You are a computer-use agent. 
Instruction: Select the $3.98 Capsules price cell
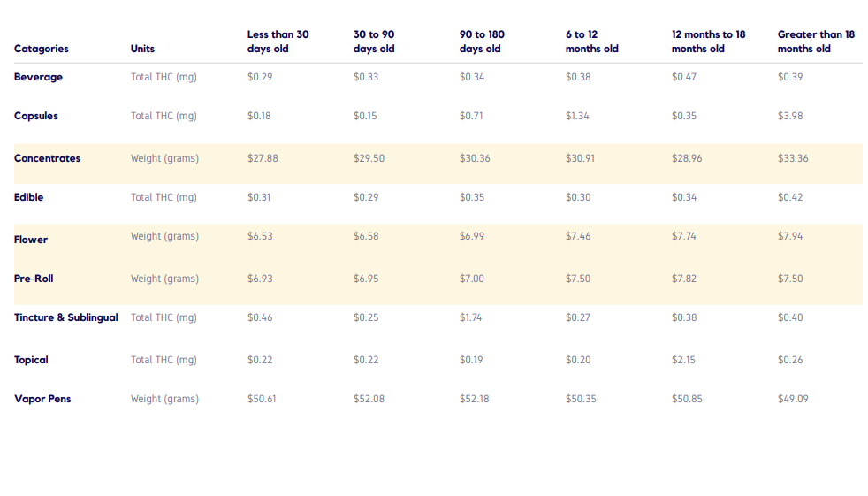pos(790,116)
